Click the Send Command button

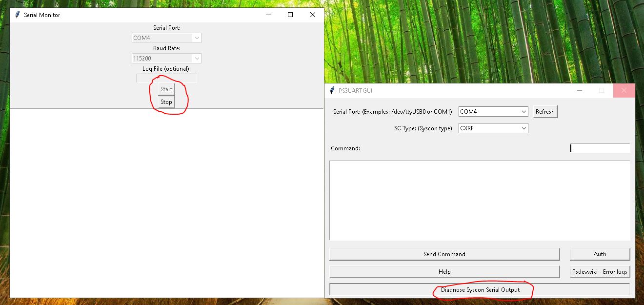pyautogui.click(x=444, y=254)
